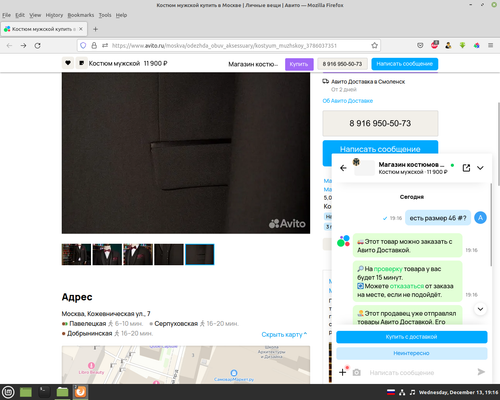
Task: Open Об Авито Доставке link
Action: pos(348,101)
